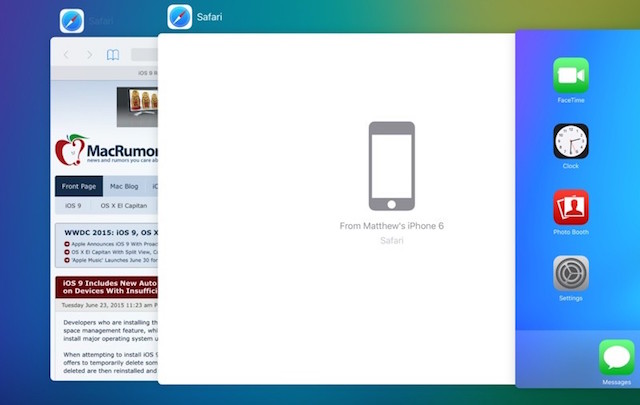Tap the forward arrow in Safari toolbar
The image size is (640, 405).
[89, 55]
